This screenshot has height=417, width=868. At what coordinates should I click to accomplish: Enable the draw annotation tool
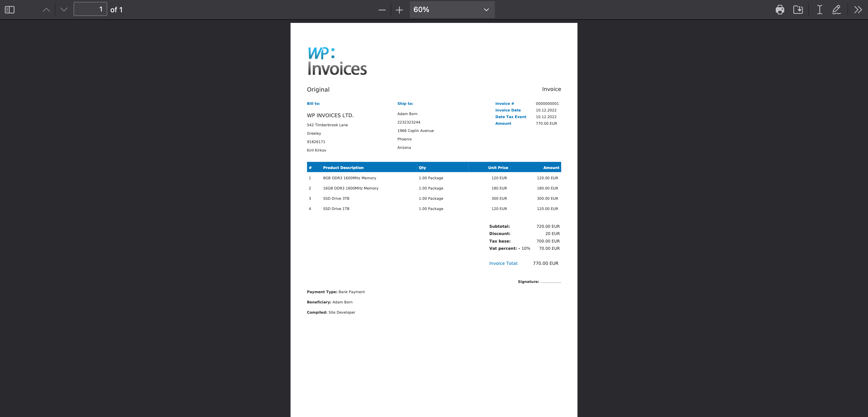coord(836,10)
